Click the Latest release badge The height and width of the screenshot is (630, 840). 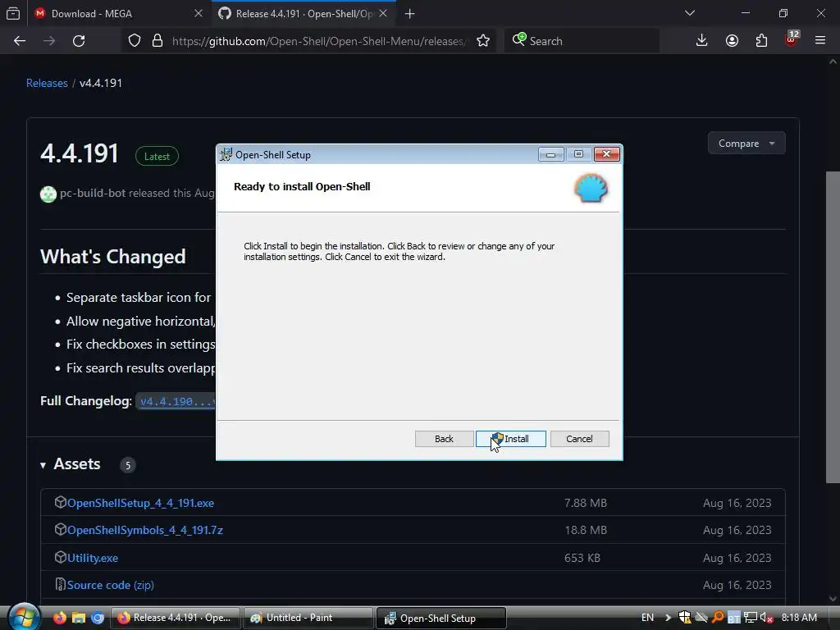coord(157,157)
